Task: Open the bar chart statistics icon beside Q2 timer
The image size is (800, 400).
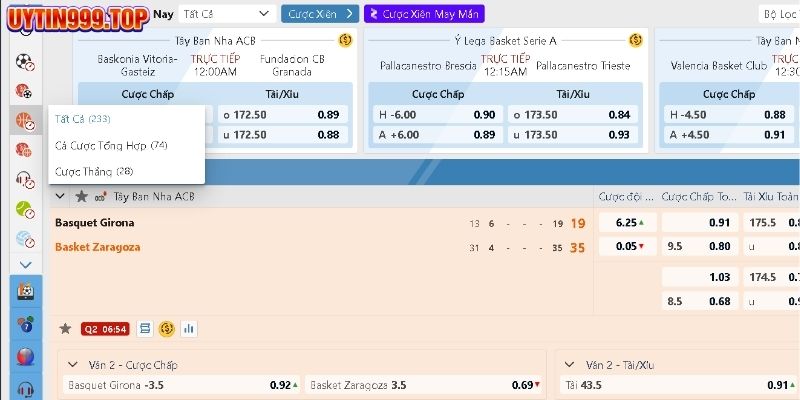Action: [188, 328]
